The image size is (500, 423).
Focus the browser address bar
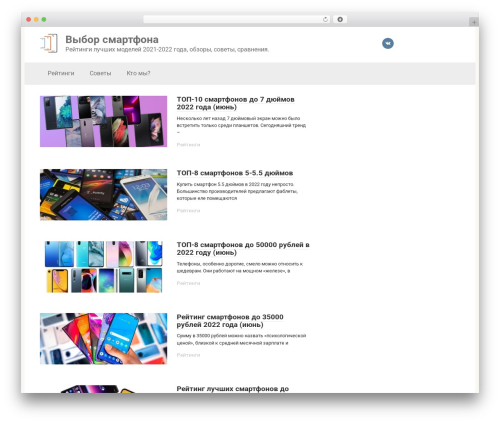236,20
